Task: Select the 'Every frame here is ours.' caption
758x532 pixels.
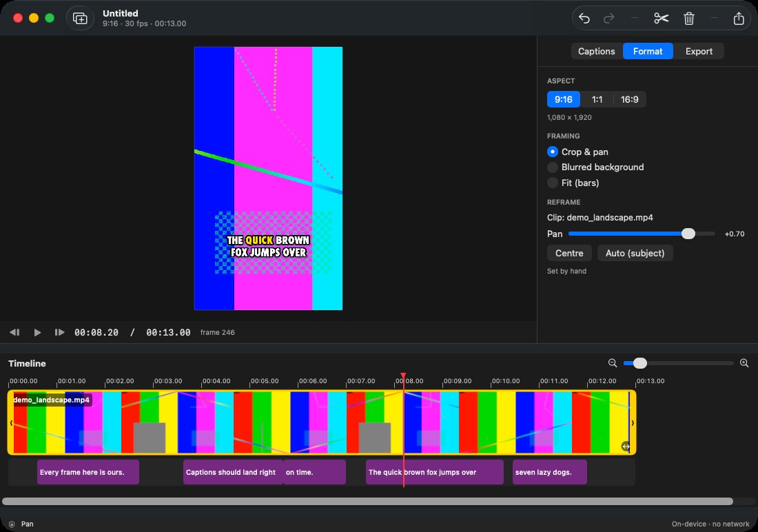Action: point(88,473)
